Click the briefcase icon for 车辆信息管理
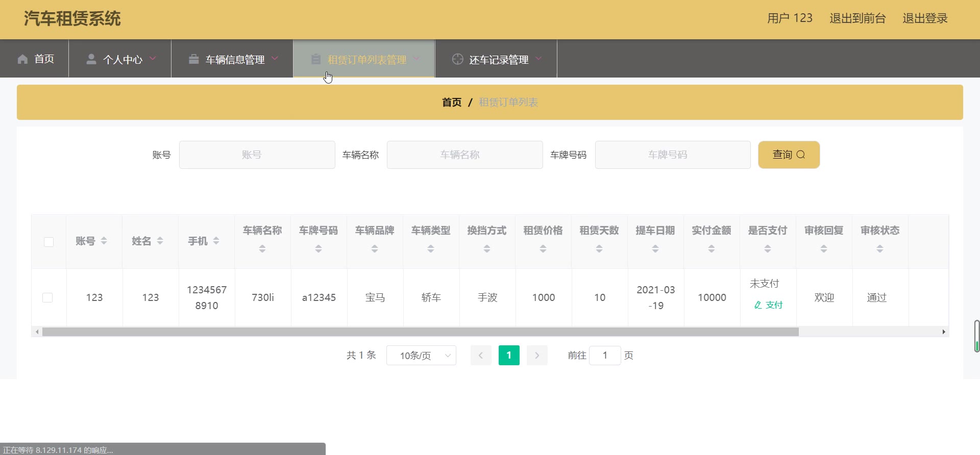Image resolution: width=980 pixels, height=455 pixels. [193, 59]
